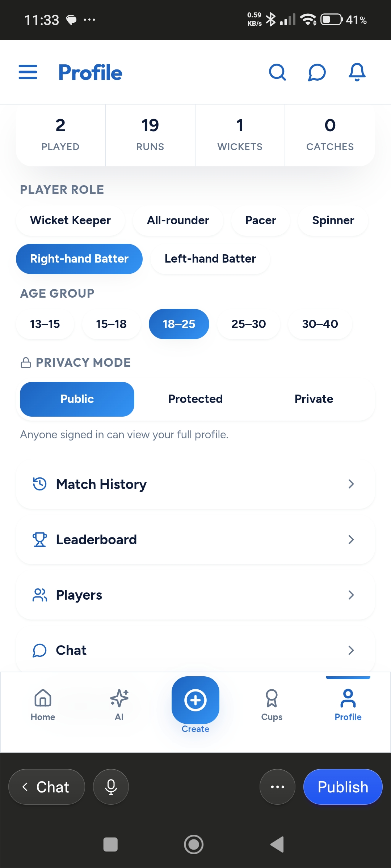
Task: Expand the Players row chevron
Action: point(351,595)
